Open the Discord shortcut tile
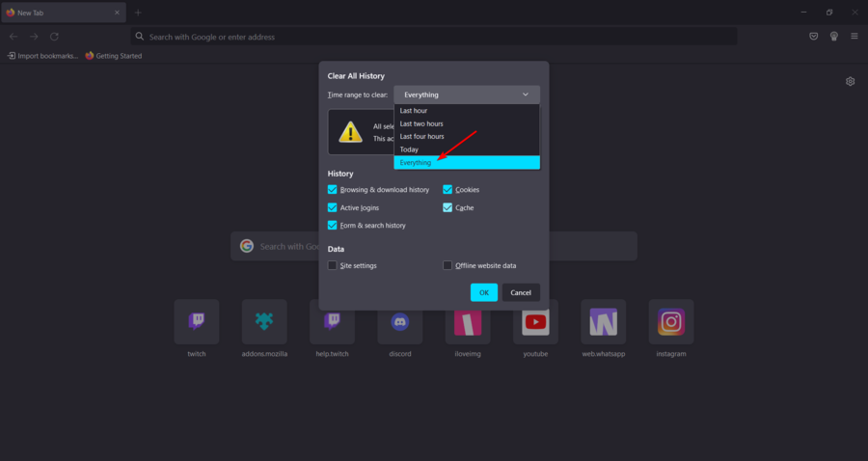Image resolution: width=868 pixels, height=461 pixels. [x=399, y=322]
